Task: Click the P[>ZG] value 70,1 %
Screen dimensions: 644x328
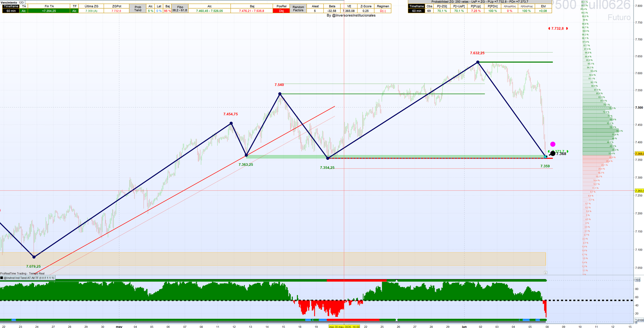Action: [442, 11]
